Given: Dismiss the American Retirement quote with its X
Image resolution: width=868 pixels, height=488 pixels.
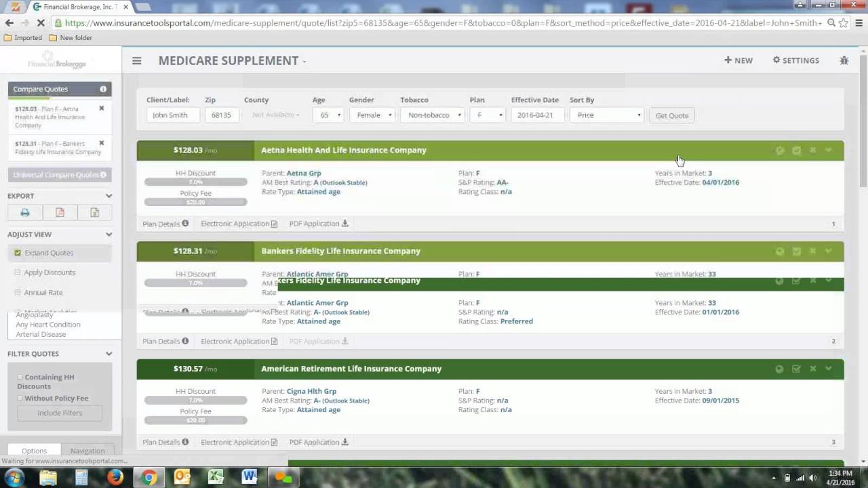Looking at the screenshot, I should pyautogui.click(x=812, y=369).
